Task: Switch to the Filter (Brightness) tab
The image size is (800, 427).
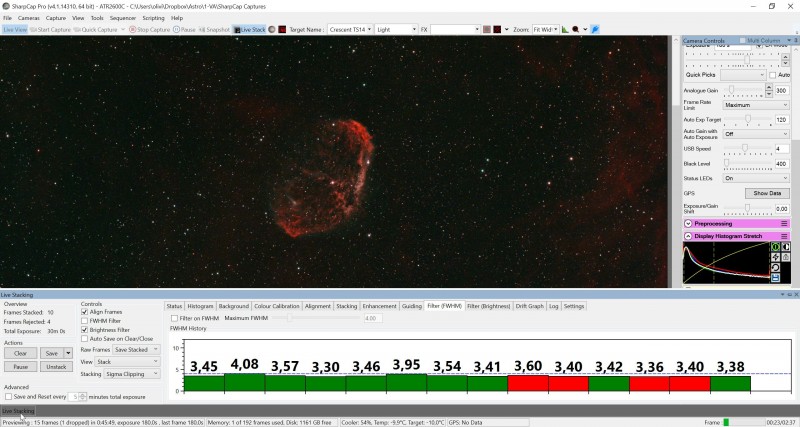Action: tap(488, 306)
